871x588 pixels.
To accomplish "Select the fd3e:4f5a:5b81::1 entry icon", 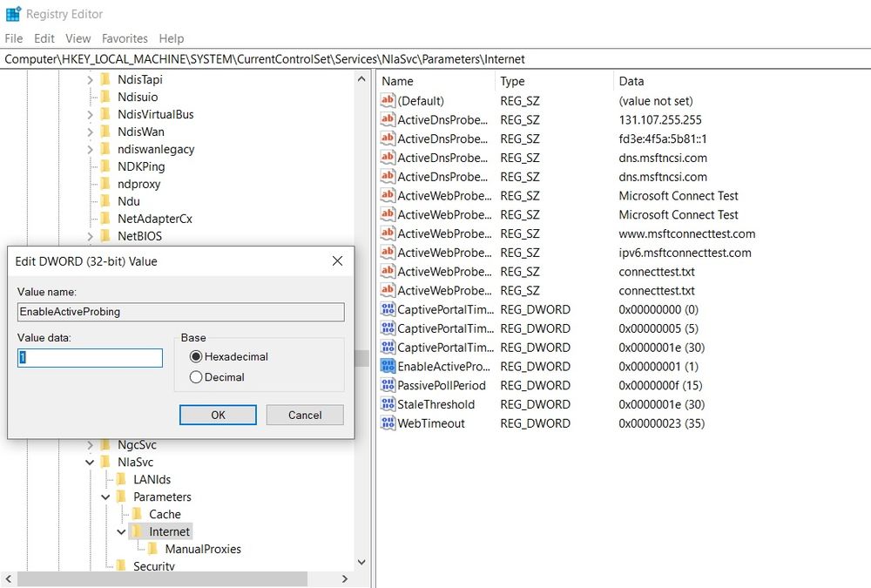I will tap(388, 138).
